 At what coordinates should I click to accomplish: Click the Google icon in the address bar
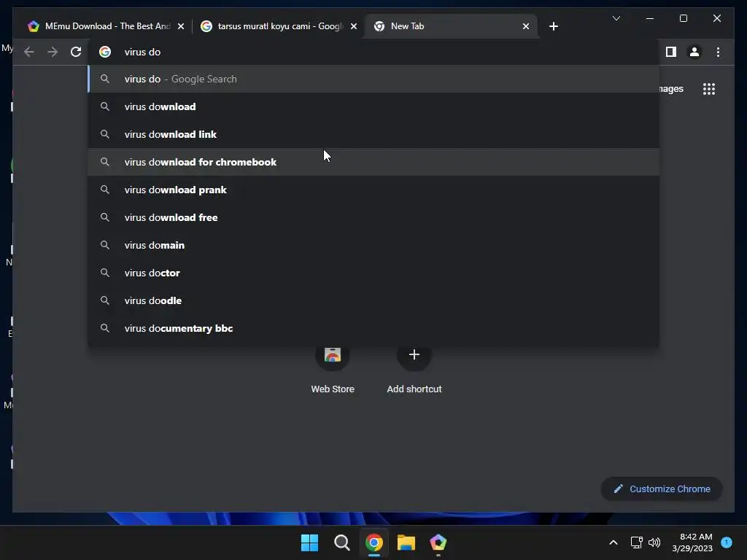point(105,52)
